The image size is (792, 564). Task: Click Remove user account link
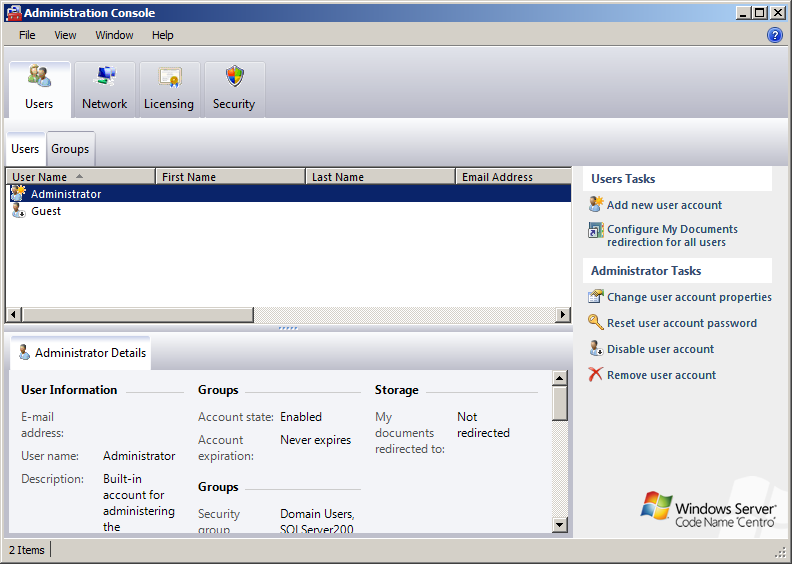click(x=661, y=375)
